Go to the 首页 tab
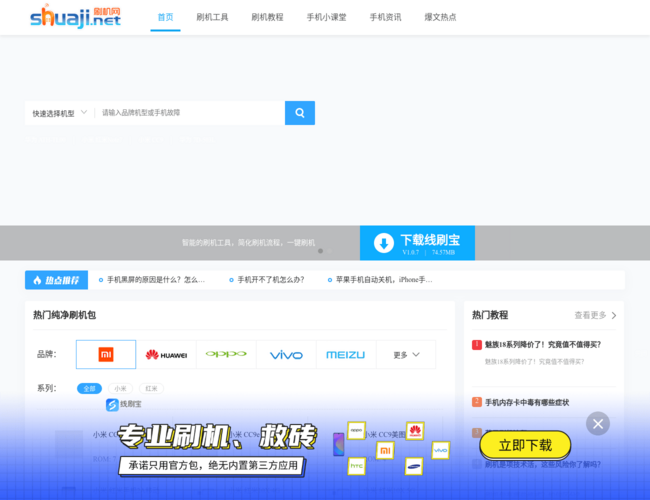The image size is (650, 500). coord(165,17)
